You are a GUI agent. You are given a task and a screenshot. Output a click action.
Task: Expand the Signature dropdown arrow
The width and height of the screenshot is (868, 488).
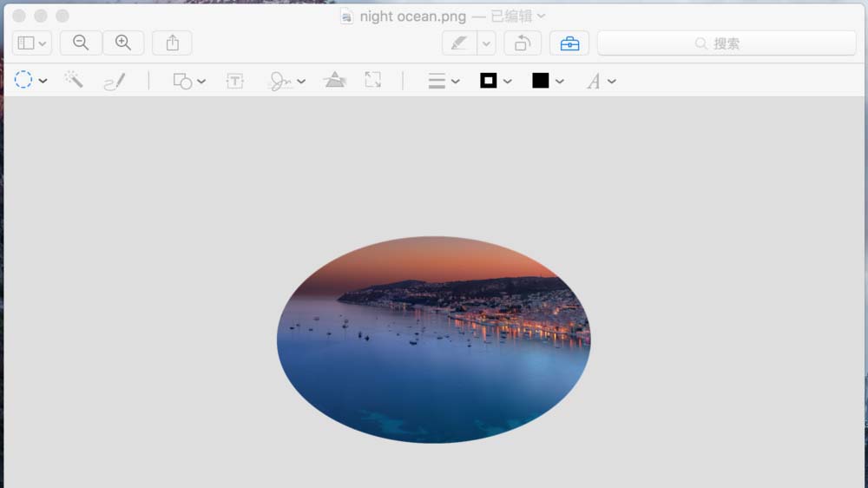[x=301, y=82]
